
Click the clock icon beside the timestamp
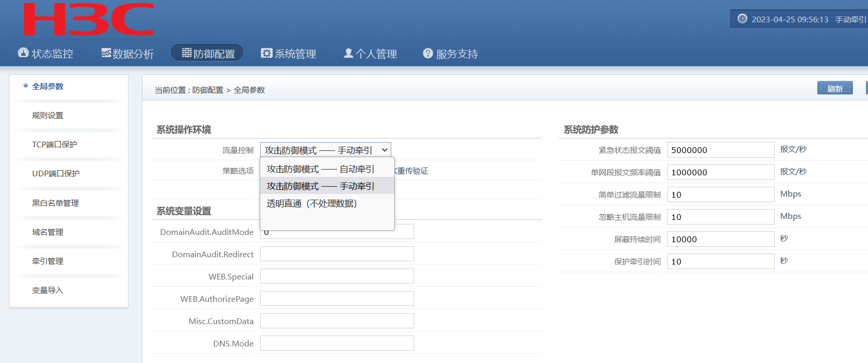coord(742,19)
